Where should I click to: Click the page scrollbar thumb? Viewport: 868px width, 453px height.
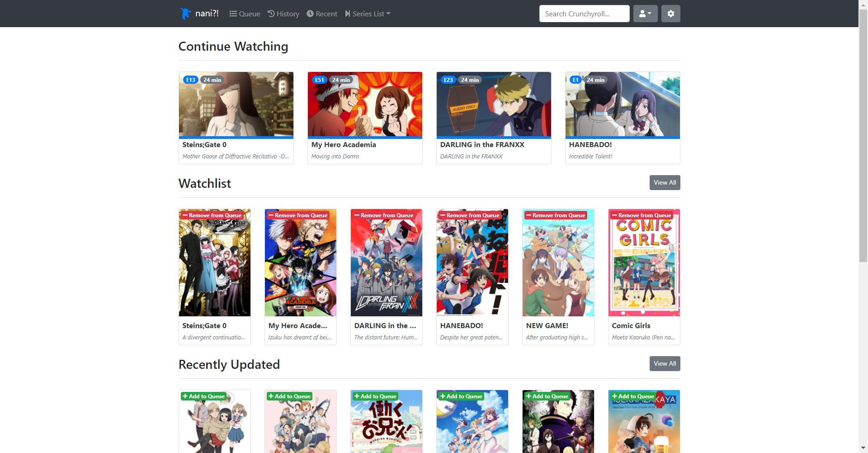point(863,136)
